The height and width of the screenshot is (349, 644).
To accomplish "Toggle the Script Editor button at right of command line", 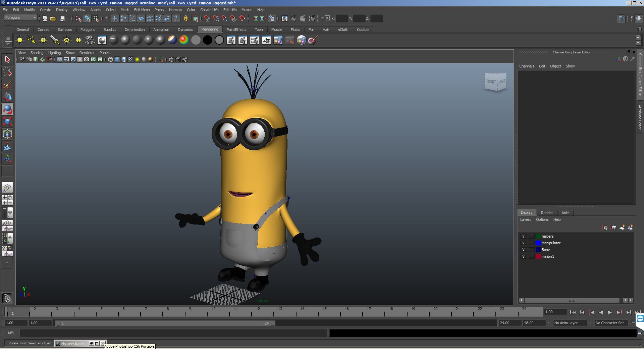I will pyautogui.click(x=640, y=333).
